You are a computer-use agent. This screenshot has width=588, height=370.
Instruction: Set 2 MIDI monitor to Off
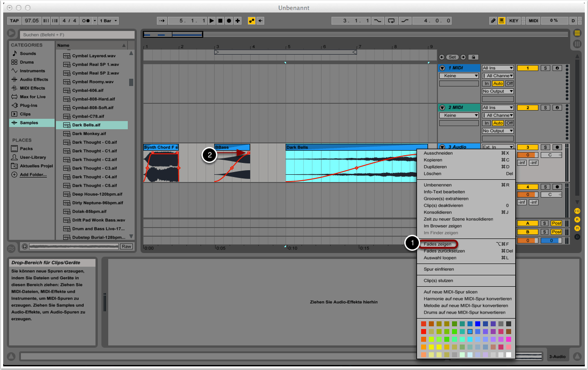[x=509, y=123]
